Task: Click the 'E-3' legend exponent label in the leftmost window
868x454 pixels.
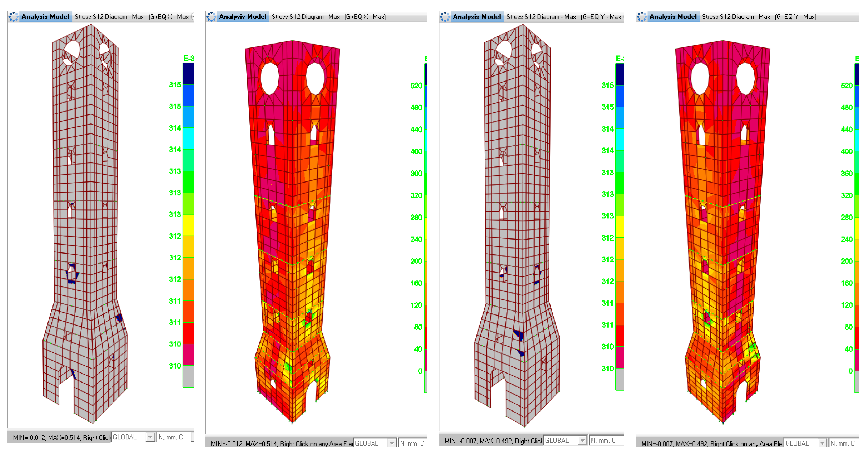Action: 188,58
